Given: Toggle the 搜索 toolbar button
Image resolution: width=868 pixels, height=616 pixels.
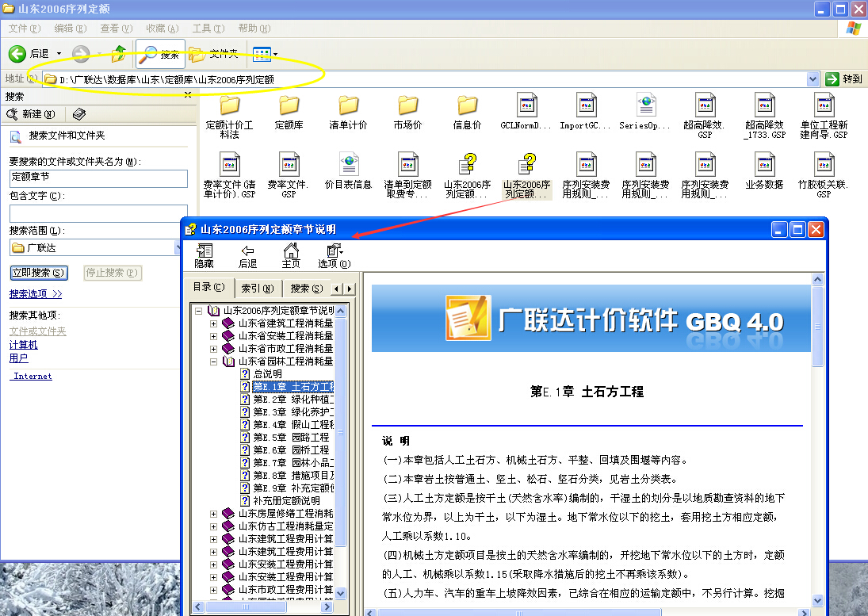Looking at the screenshot, I should [x=159, y=54].
